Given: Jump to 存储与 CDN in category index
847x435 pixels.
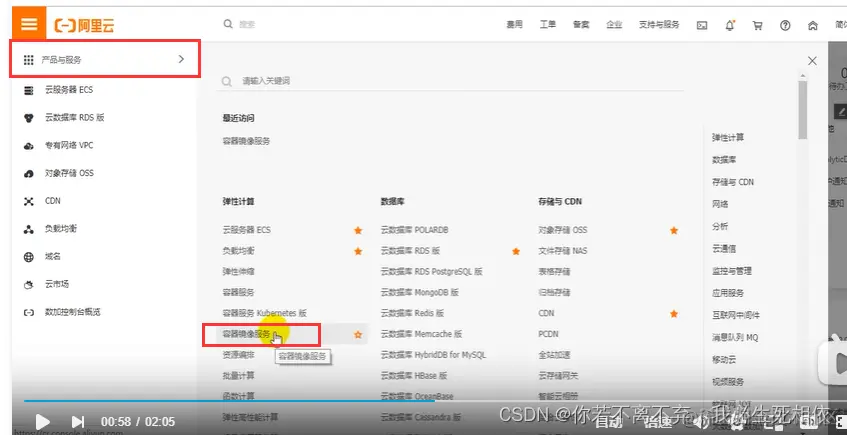Looking at the screenshot, I should coord(732,182).
